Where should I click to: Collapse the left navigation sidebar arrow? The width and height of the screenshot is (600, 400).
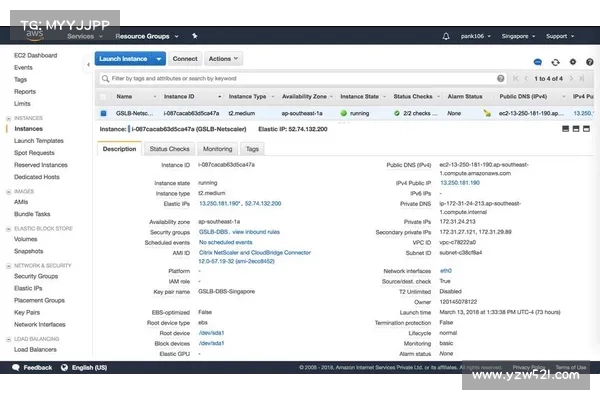pyautogui.click(x=88, y=65)
